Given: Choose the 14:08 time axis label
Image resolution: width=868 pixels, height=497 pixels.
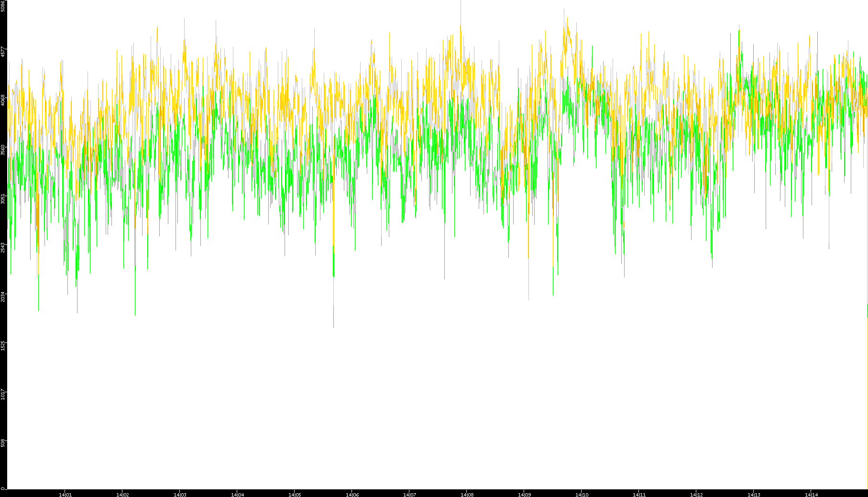Looking at the screenshot, I should (467, 495).
